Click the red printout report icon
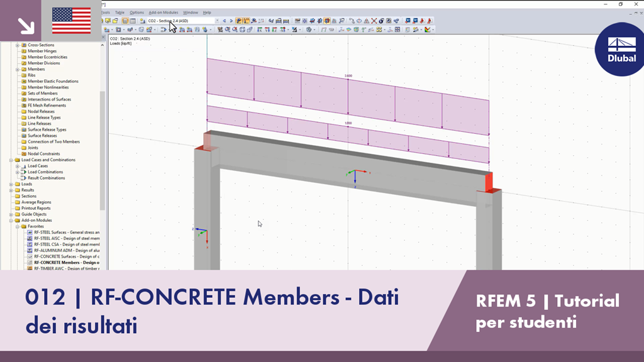 (422, 21)
